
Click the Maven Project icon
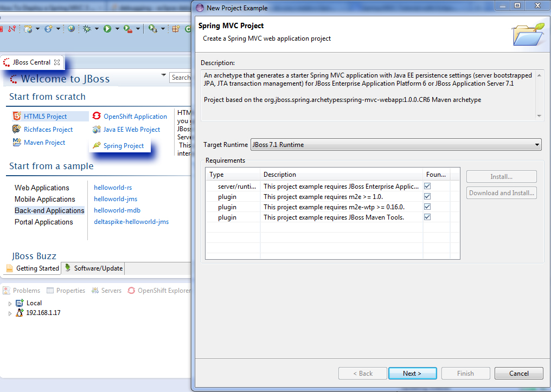tap(17, 142)
